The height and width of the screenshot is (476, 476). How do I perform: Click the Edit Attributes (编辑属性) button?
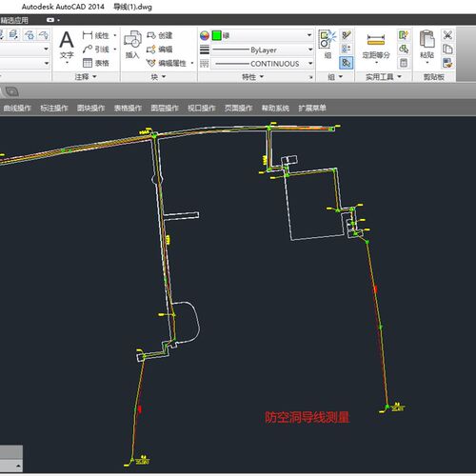[x=169, y=63]
